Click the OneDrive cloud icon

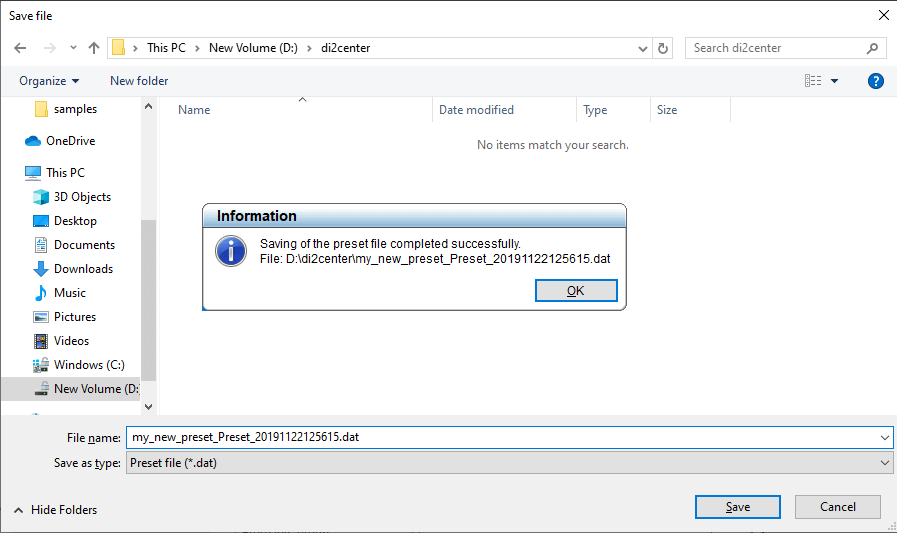[x=33, y=141]
